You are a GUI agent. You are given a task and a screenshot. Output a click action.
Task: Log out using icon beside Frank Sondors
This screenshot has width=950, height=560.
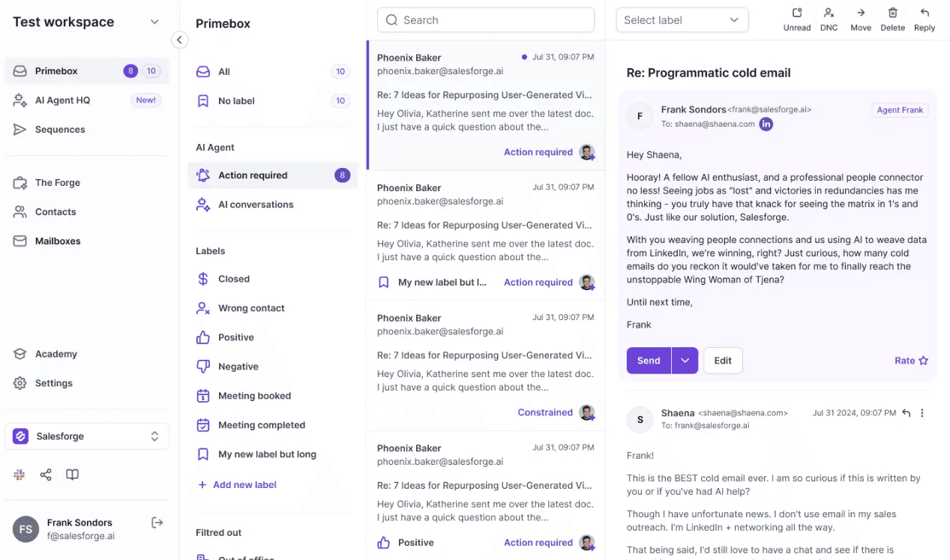[157, 523]
